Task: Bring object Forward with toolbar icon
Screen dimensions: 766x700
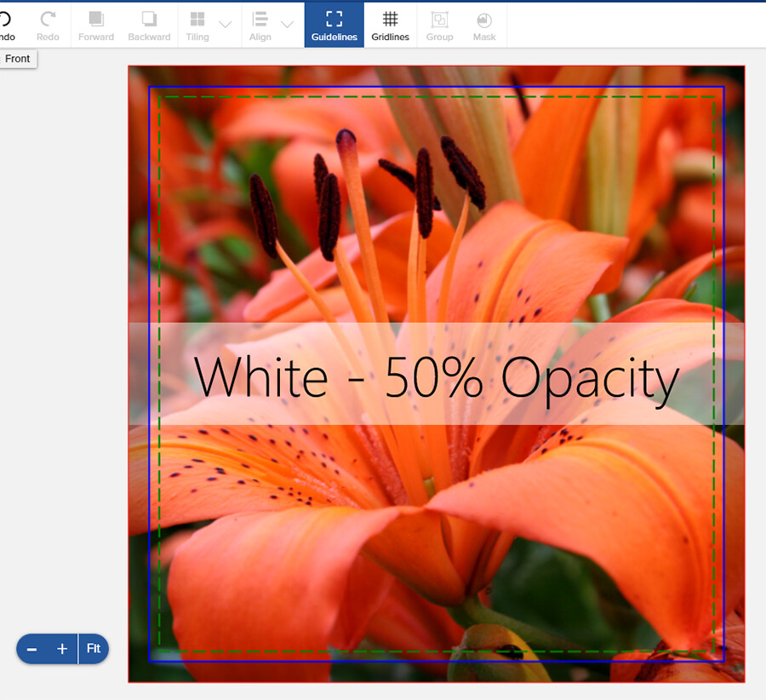Action: pyautogui.click(x=96, y=19)
